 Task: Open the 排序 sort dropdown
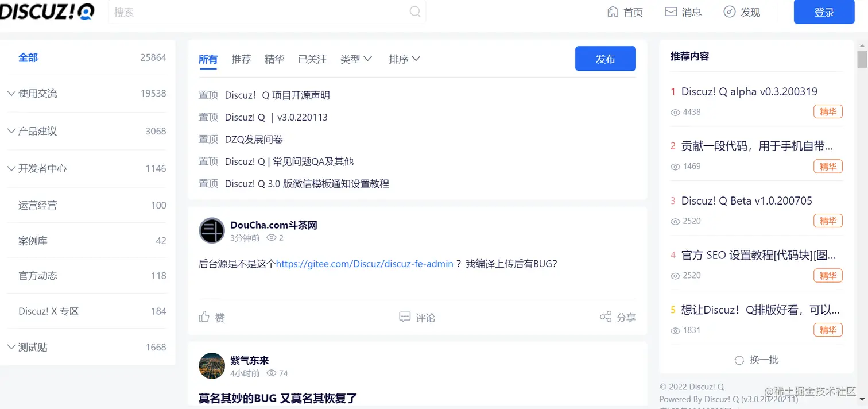pyautogui.click(x=405, y=59)
